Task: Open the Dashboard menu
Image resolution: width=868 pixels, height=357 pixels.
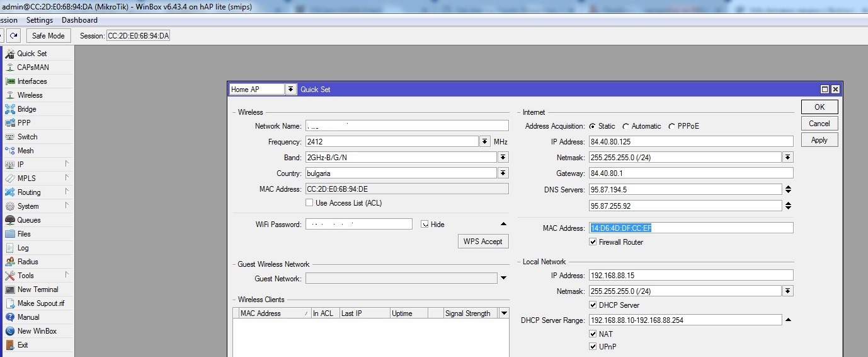Action: point(79,20)
